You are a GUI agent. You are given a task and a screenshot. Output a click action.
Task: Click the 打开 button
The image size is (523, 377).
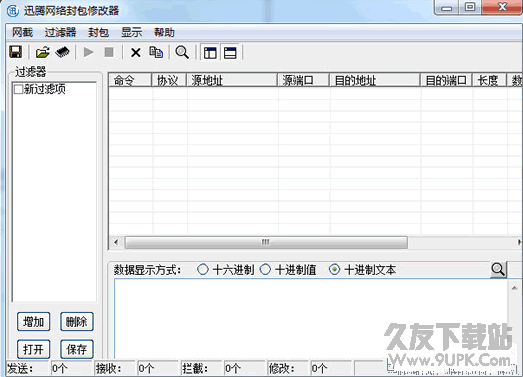click(x=33, y=349)
